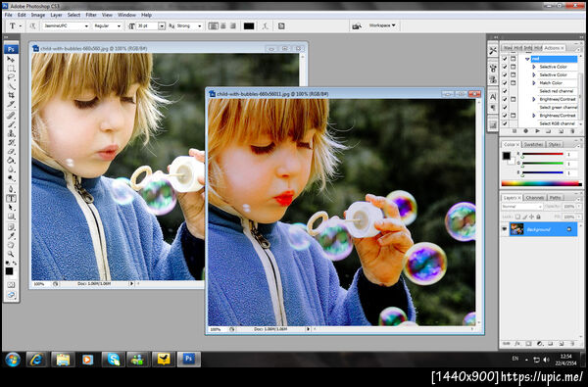Toggle checkmark for first Selective Color step
This screenshot has height=387, width=588.
[x=505, y=67]
